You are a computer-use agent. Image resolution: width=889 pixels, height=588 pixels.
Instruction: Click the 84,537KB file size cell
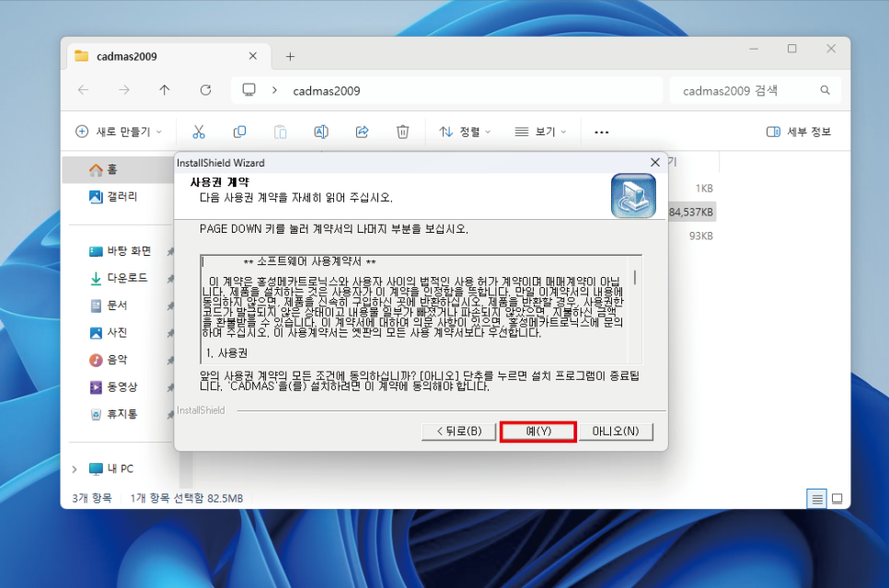point(691,212)
